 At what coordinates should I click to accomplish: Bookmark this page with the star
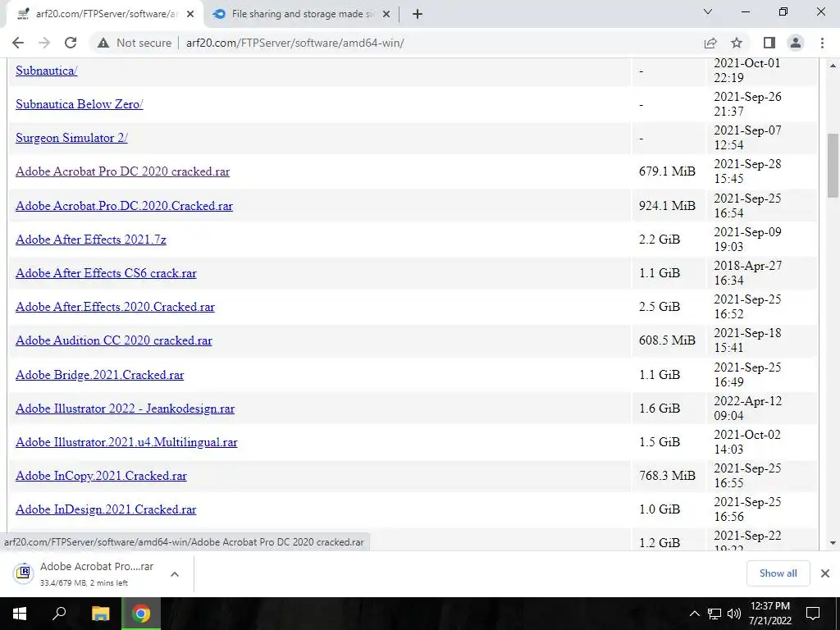[737, 43]
